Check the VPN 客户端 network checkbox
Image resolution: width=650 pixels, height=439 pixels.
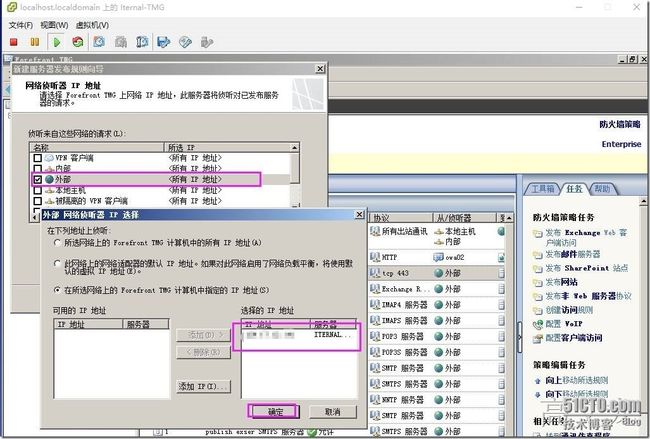pos(38,158)
